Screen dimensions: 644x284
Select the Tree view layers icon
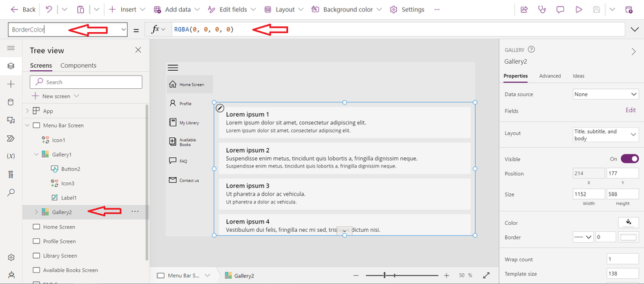click(11, 66)
